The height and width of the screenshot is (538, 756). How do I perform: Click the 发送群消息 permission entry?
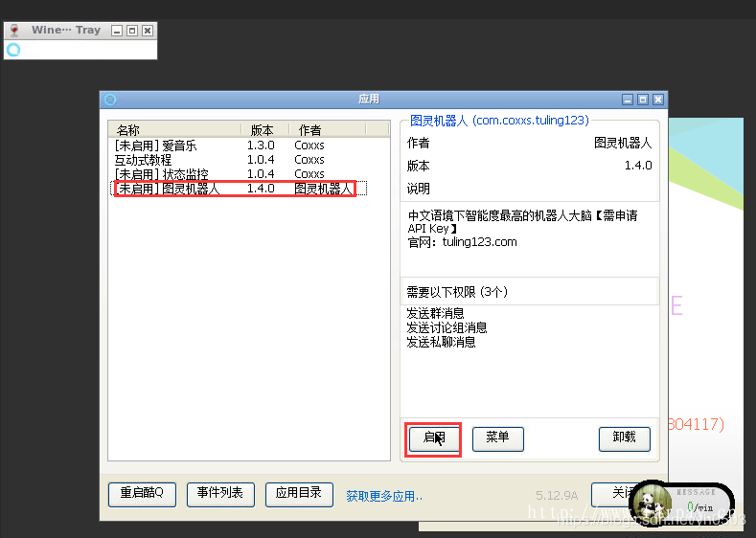click(x=435, y=314)
